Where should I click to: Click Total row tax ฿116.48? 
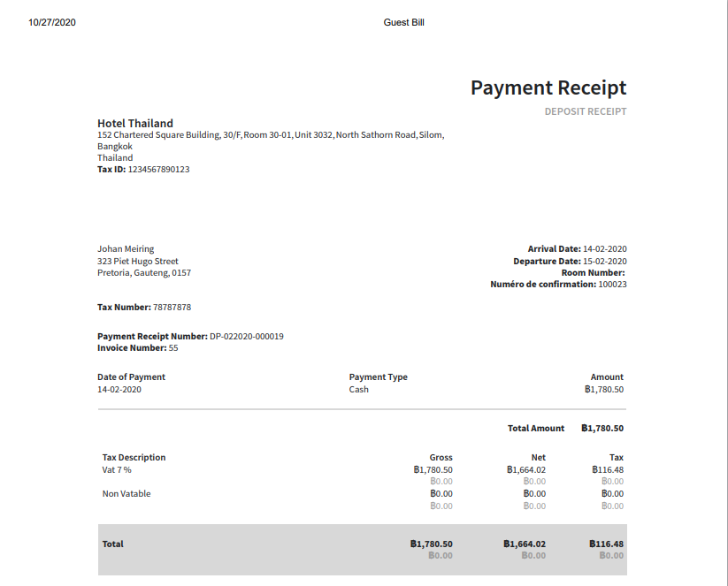coord(606,544)
